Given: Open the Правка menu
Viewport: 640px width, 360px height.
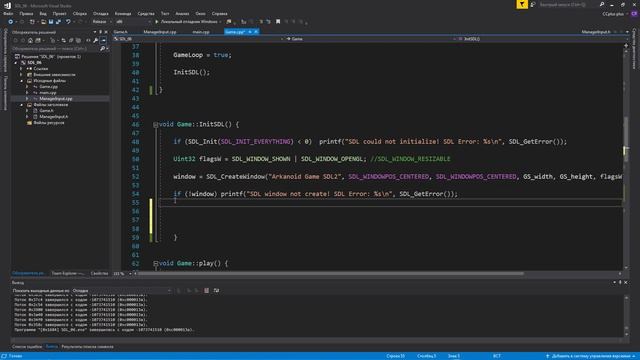Looking at the screenshot, I should pyautogui.click(x=26, y=13).
